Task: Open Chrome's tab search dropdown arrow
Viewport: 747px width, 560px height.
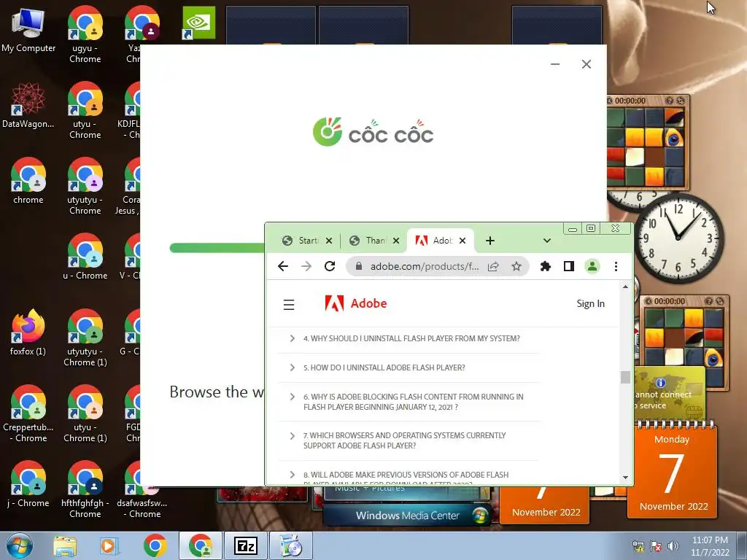Action: [547, 241]
